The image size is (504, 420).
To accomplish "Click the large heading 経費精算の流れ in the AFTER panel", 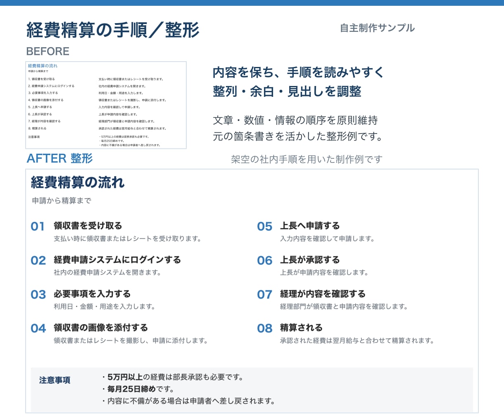I will pyautogui.click(x=78, y=182).
